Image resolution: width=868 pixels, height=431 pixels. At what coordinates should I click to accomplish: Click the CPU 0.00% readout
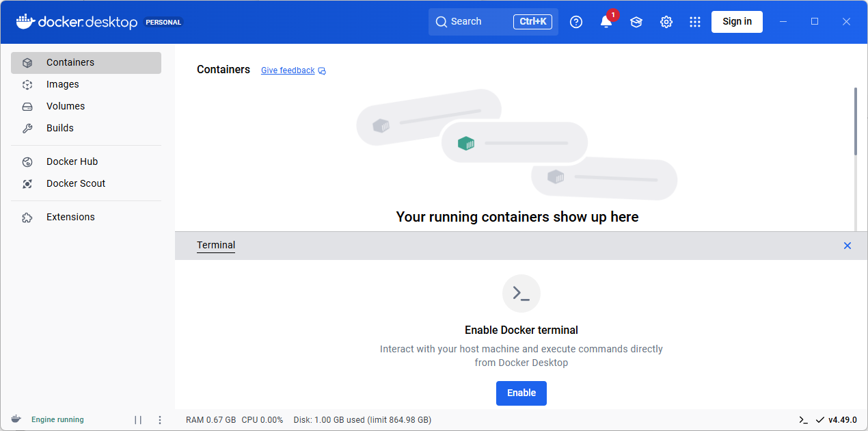pos(262,420)
